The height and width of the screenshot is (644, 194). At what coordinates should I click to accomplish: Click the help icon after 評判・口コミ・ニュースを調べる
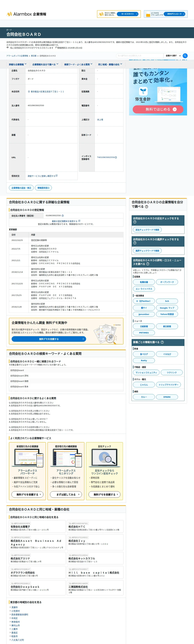coord(148,264)
